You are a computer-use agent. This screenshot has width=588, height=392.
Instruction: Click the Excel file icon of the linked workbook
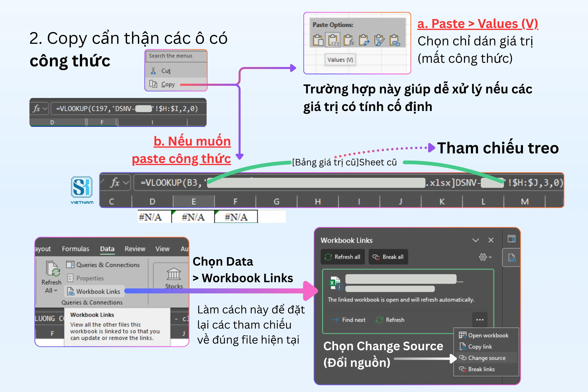click(336, 283)
